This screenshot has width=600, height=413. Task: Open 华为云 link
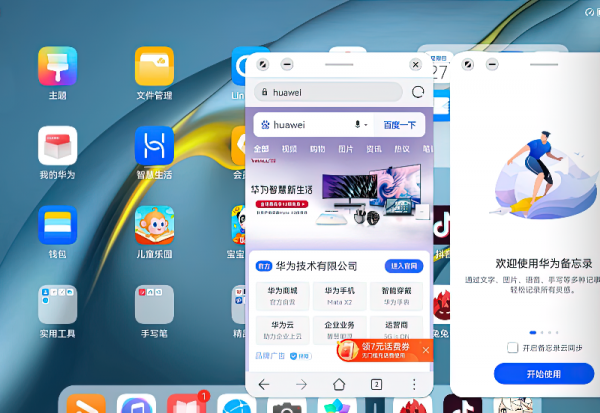pyautogui.click(x=282, y=330)
